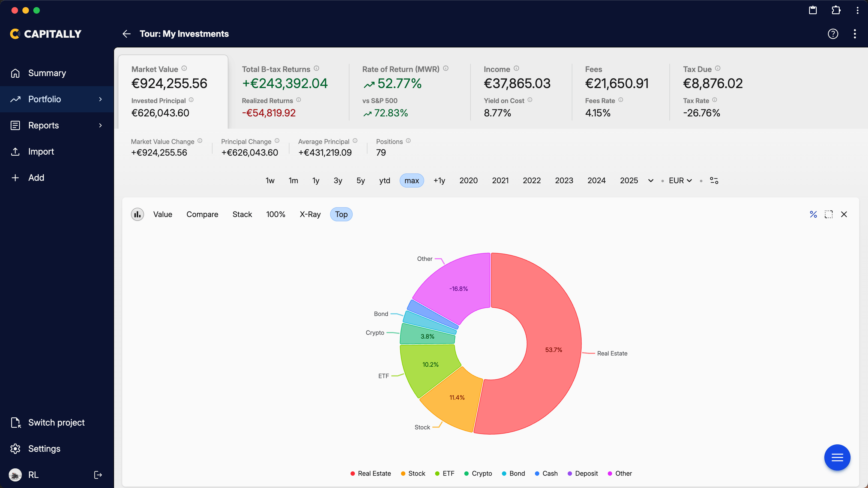Click Income info icon
The height and width of the screenshot is (488, 868).
click(516, 68)
